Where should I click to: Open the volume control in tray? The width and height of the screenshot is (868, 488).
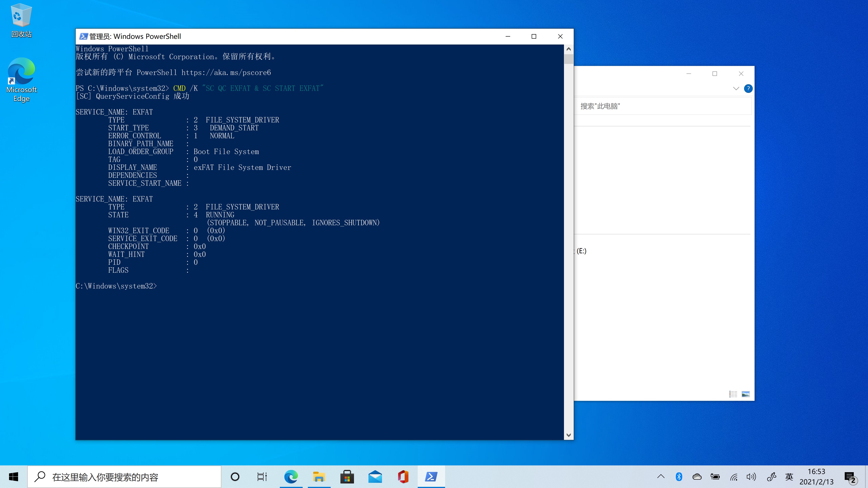pyautogui.click(x=751, y=476)
